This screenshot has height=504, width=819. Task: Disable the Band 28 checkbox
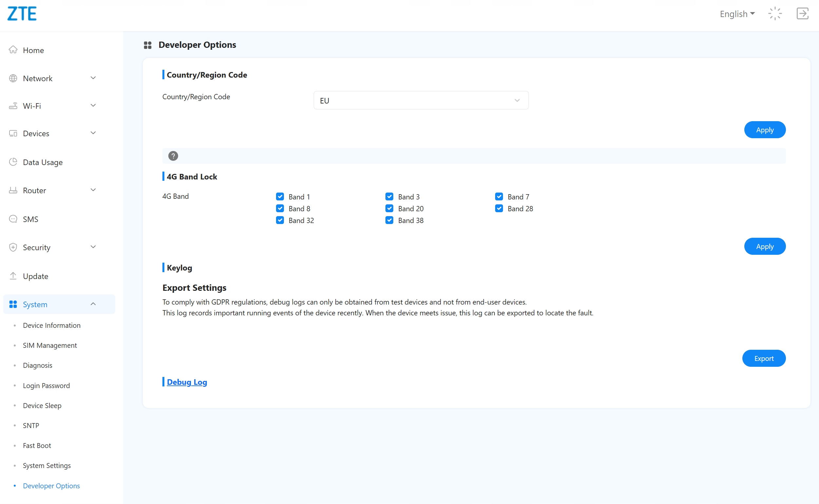(499, 208)
